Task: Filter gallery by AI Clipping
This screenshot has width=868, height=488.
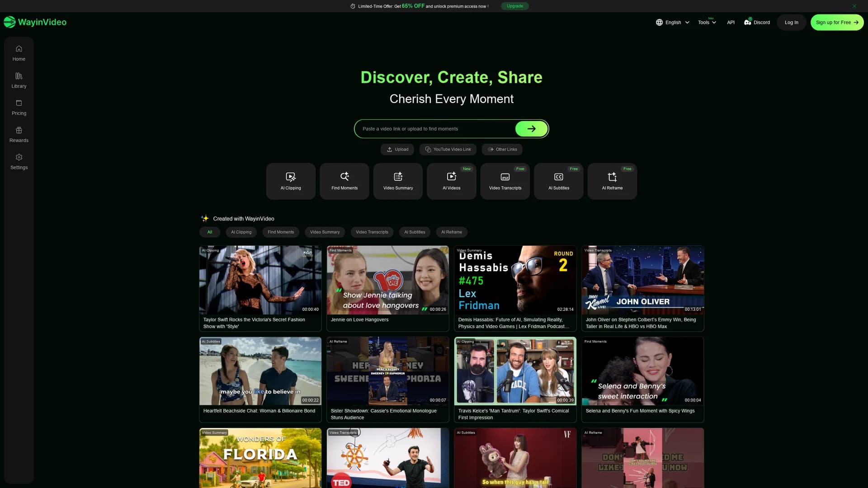Action: click(x=241, y=232)
